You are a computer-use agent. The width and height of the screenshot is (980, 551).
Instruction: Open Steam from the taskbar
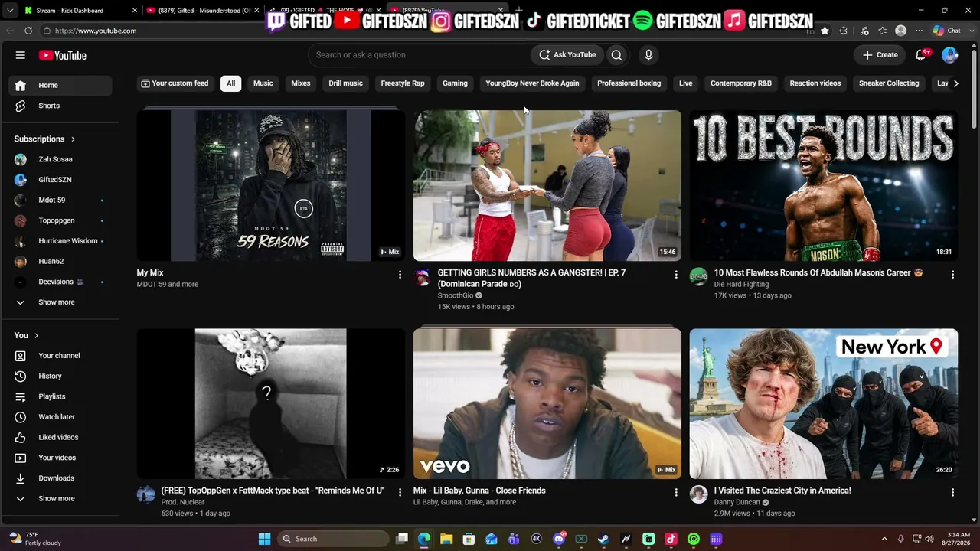point(603,539)
